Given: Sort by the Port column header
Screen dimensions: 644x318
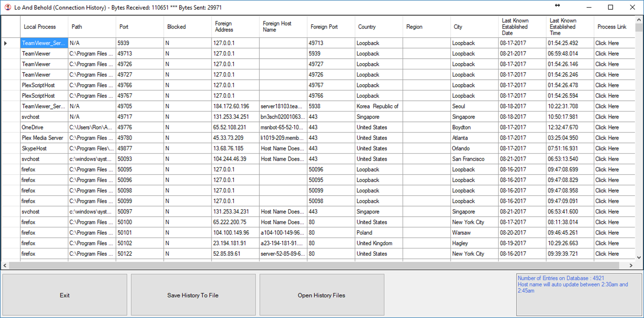Looking at the screenshot, I should (x=140, y=27).
